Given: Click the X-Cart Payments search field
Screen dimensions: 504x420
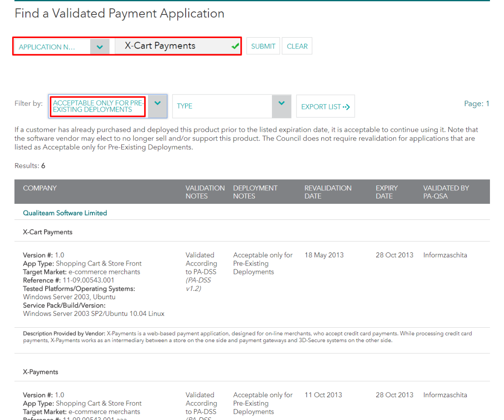Looking at the screenshot, I should coord(178,46).
